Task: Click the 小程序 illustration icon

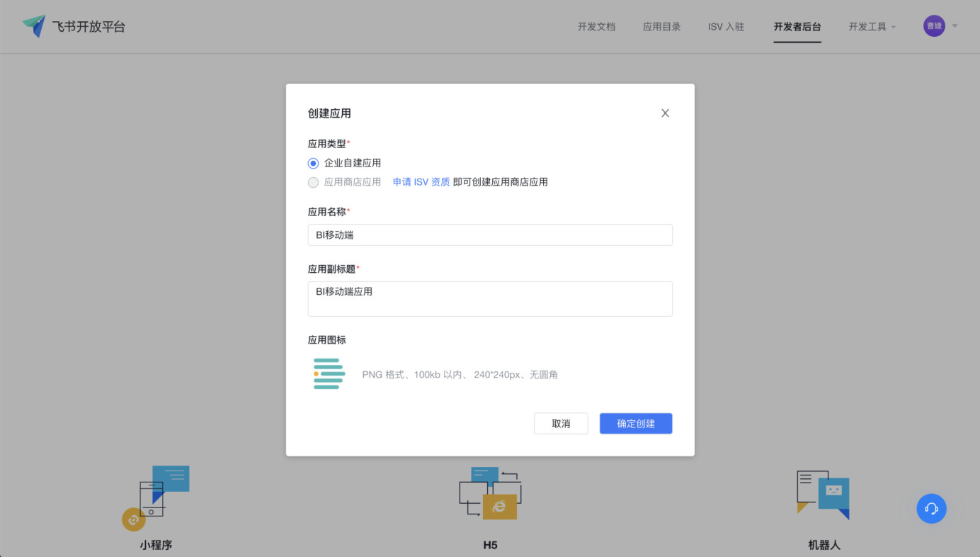Action: 156,497
